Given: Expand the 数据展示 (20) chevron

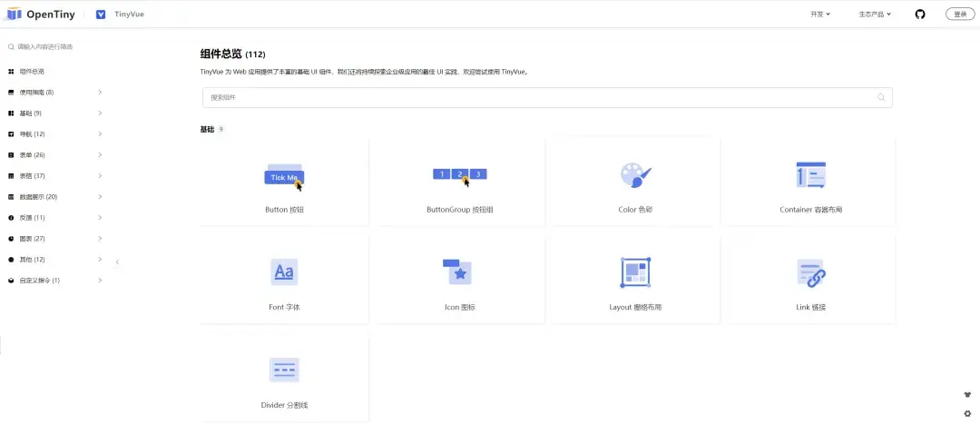Looking at the screenshot, I should click(100, 197).
